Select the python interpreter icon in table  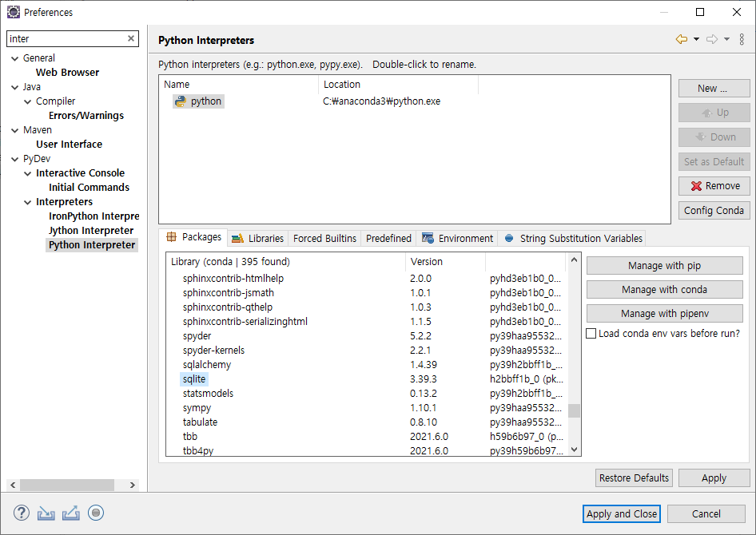coord(181,101)
